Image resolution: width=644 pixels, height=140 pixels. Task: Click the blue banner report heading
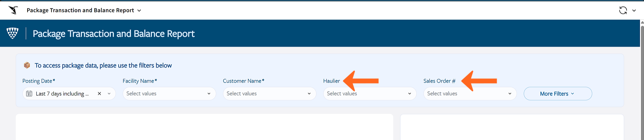(x=114, y=34)
